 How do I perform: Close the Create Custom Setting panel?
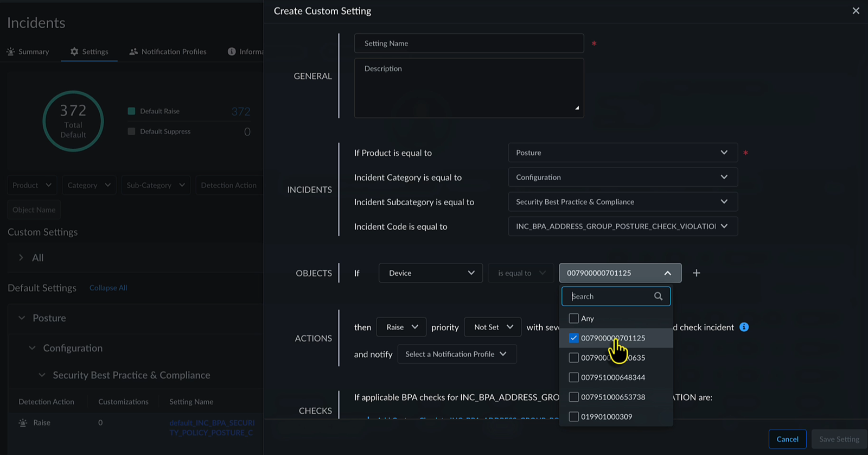(856, 11)
